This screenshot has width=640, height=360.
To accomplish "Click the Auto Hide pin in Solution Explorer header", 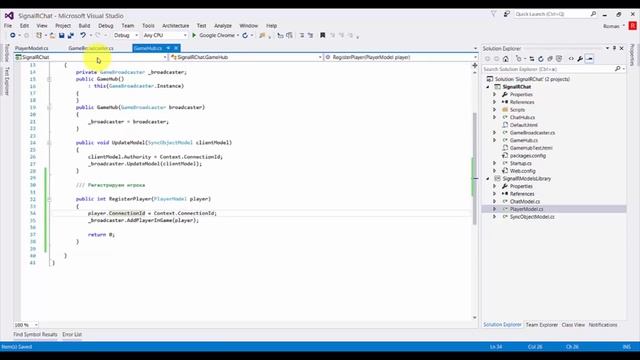I will (614, 48).
